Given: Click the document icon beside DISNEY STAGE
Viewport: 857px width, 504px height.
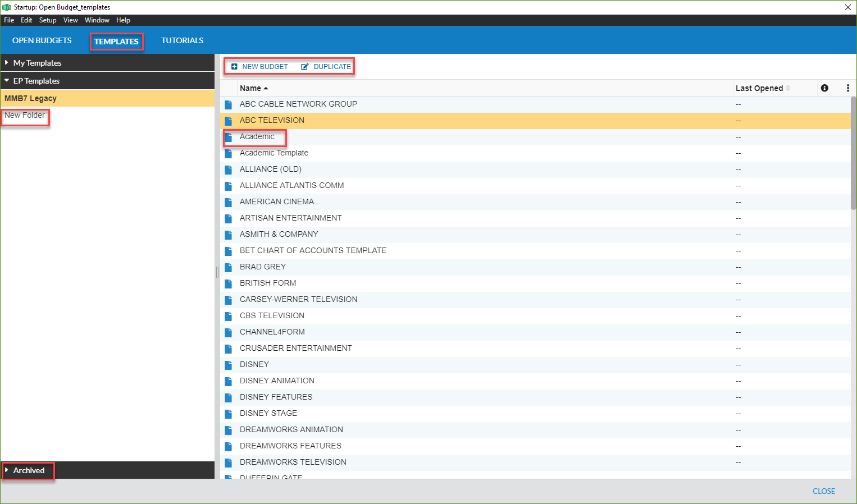Looking at the screenshot, I should (229, 414).
